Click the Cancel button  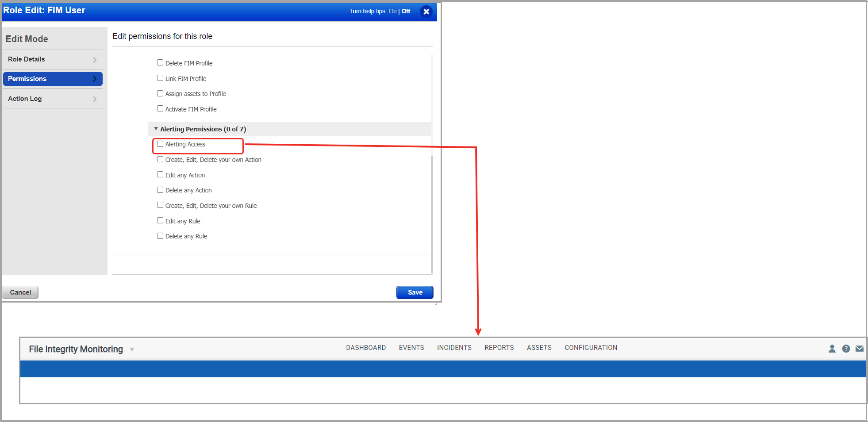(x=20, y=292)
